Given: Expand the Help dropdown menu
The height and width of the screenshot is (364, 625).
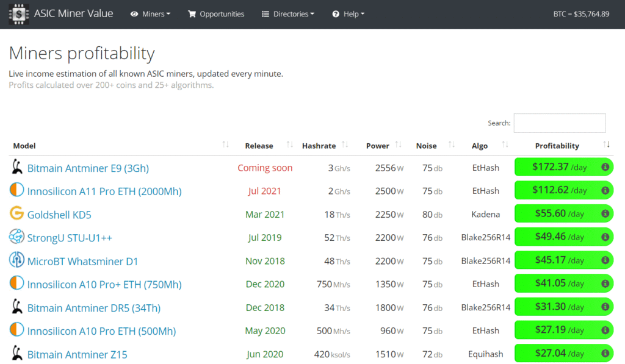Looking at the screenshot, I should [x=348, y=14].
